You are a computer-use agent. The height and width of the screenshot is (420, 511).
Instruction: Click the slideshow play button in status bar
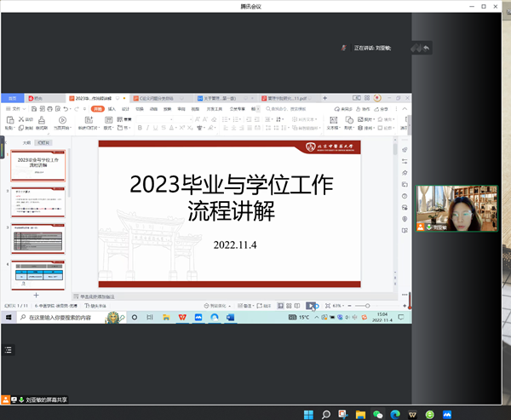[312, 305]
